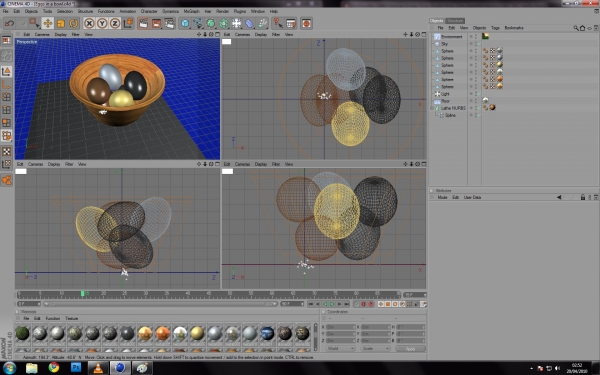Activate the Scale tool

[60, 23]
